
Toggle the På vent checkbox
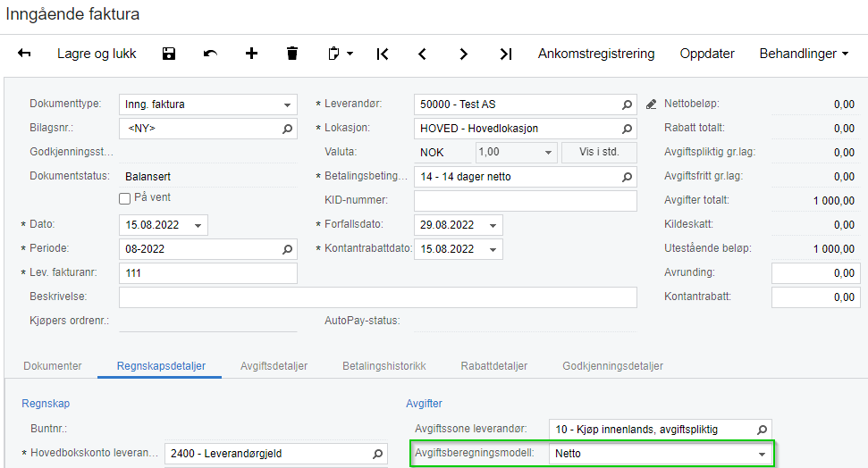pyautogui.click(x=124, y=198)
